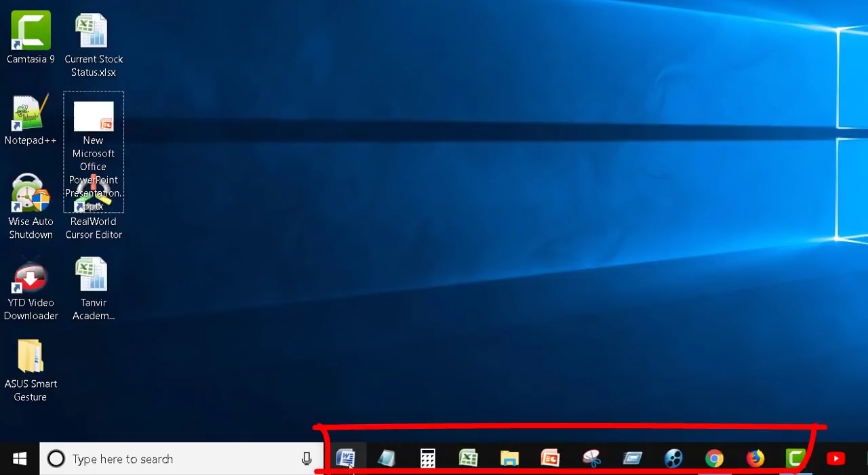Launch Google Chrome from the taskbar
868x475 pixels.
(x=714, y=459)
